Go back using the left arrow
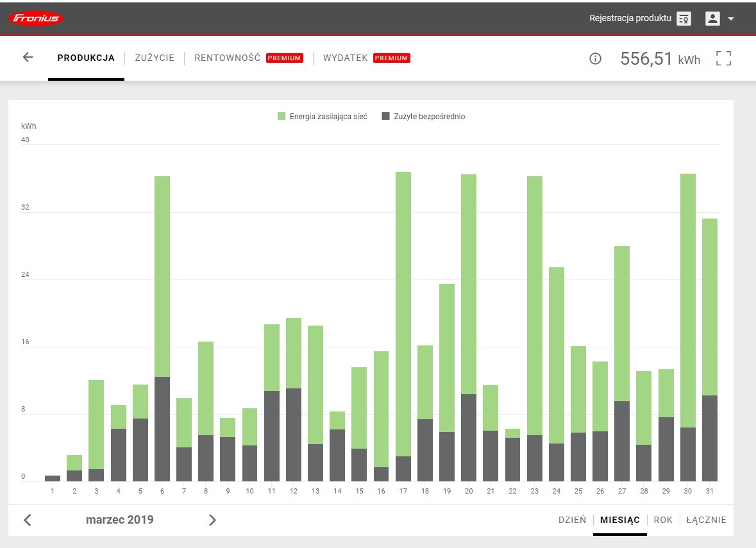Image resolution: width=756 pixels, height=548 pixels. tap(28, 58)
